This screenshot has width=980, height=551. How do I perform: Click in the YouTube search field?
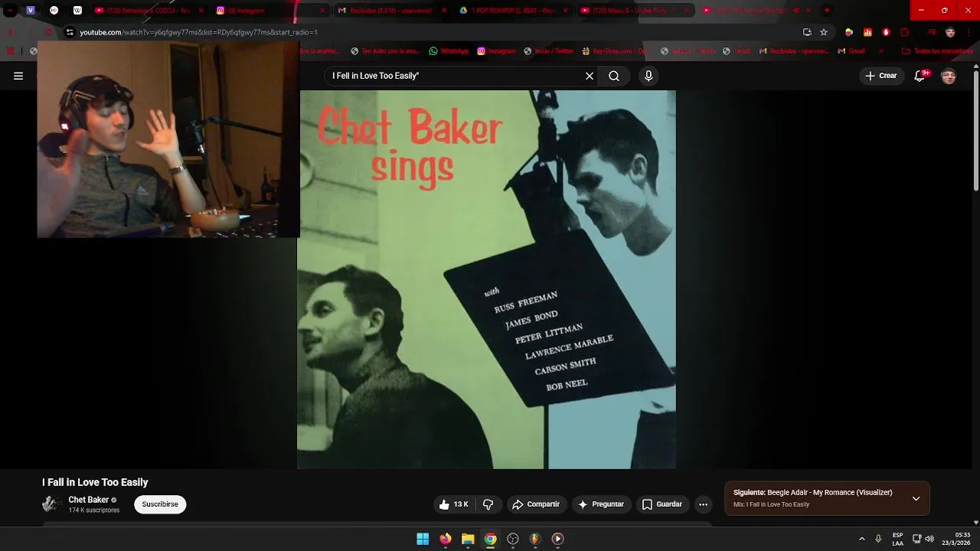point(456,76)
